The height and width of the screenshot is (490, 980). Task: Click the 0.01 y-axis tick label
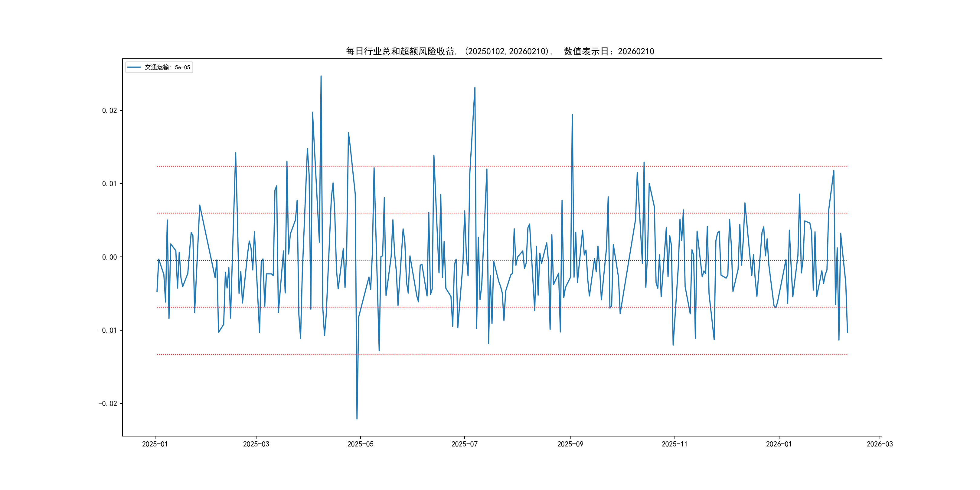[x=109, y=184]
